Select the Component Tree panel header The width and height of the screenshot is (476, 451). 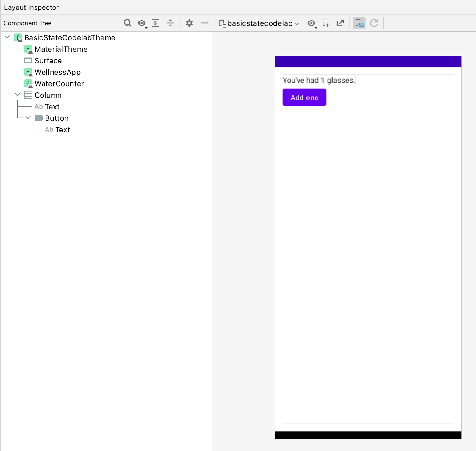click(x=27, y=23)
